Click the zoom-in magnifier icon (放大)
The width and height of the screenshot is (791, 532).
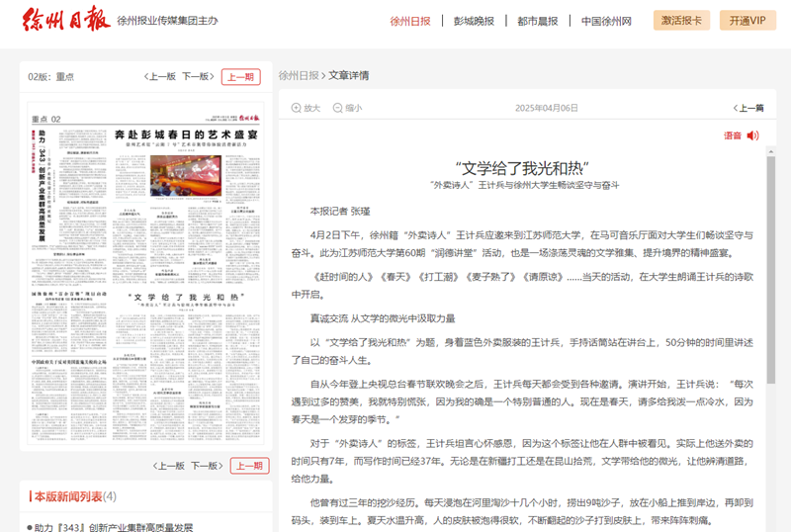point(297,109)
